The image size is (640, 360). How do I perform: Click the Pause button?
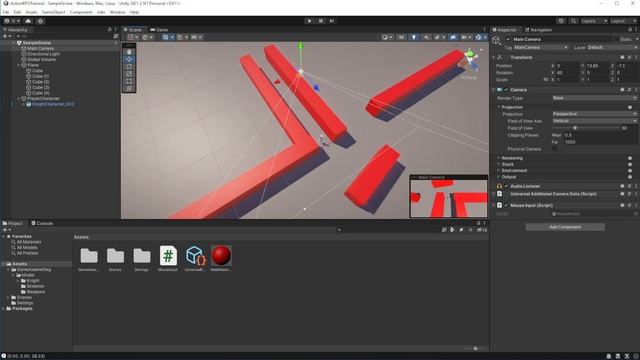[321, 21]
